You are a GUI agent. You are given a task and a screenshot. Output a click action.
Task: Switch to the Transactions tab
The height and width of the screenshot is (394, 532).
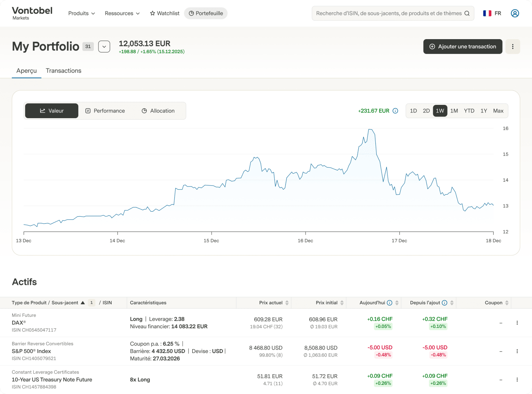tap(63, 71)
